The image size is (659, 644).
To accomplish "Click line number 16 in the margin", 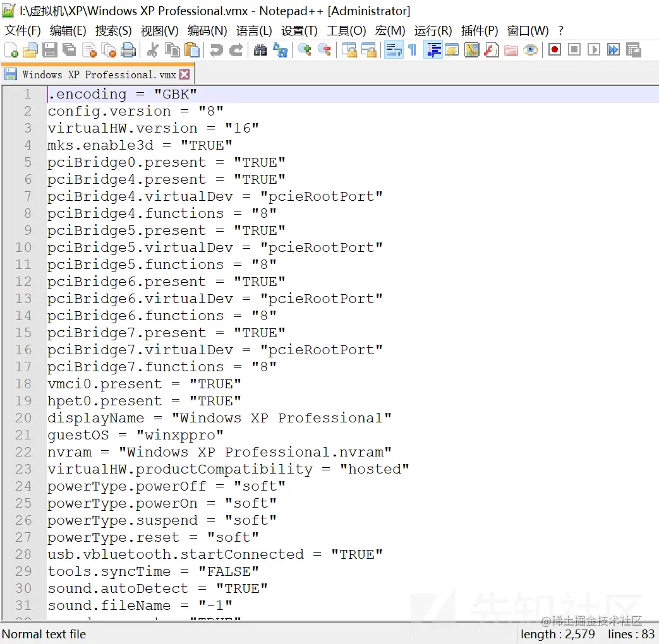I will [23, 350].
